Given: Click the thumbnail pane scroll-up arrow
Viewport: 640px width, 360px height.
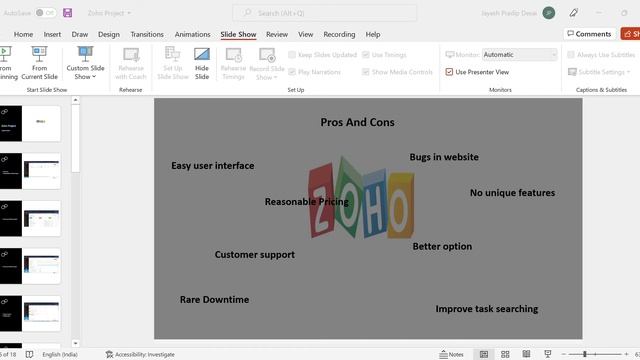Looking at the screenshot, I should tap(75, 100).
